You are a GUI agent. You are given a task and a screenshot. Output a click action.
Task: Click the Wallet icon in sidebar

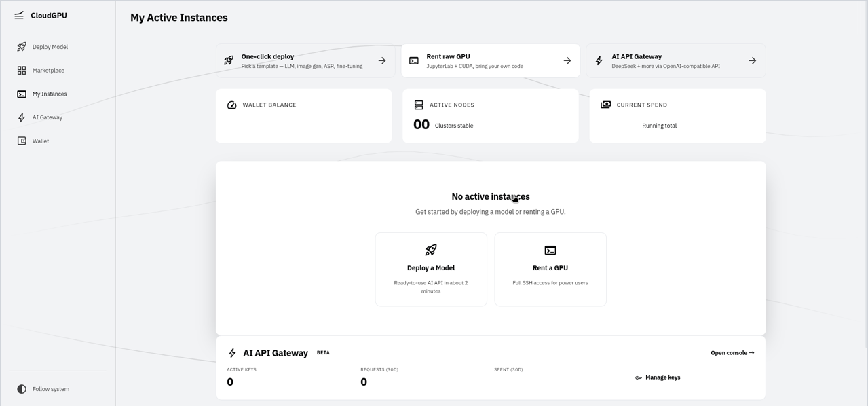tap(22, 141)
